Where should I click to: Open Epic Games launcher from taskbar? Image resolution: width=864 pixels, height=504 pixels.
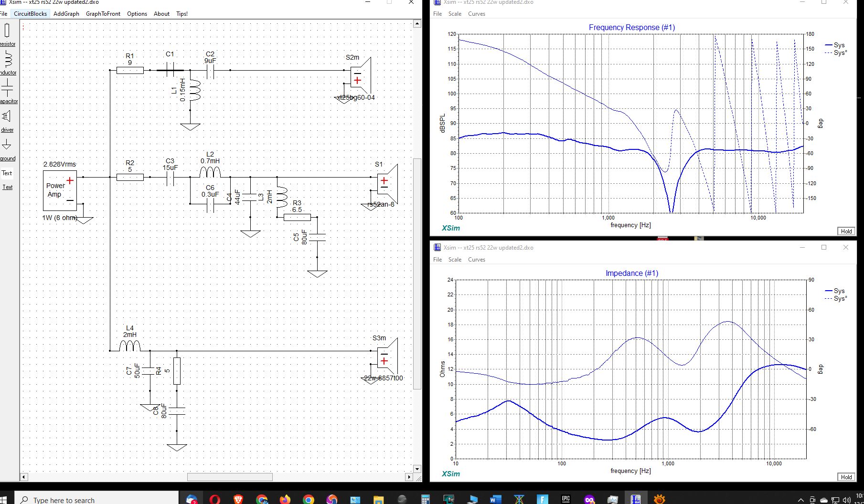[x=565, y=500]
